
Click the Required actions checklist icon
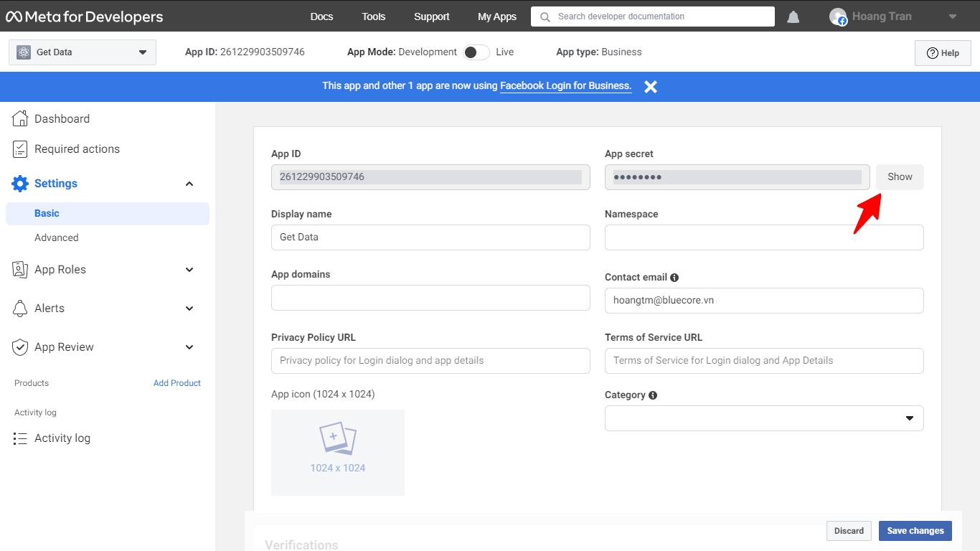[x=21, y=149]
